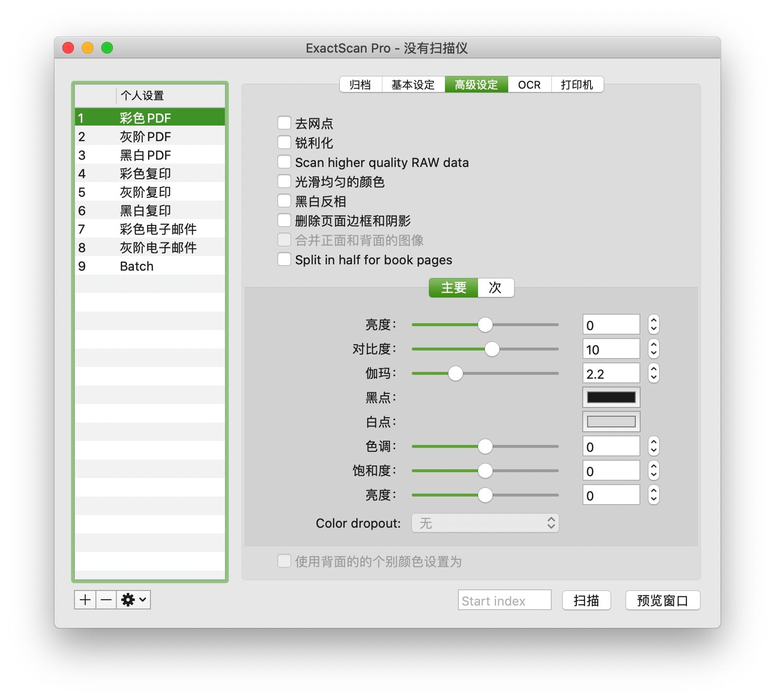Open the gear actions menu below list
The height and width of the screenshot is (700, 775).
(133, 600)
